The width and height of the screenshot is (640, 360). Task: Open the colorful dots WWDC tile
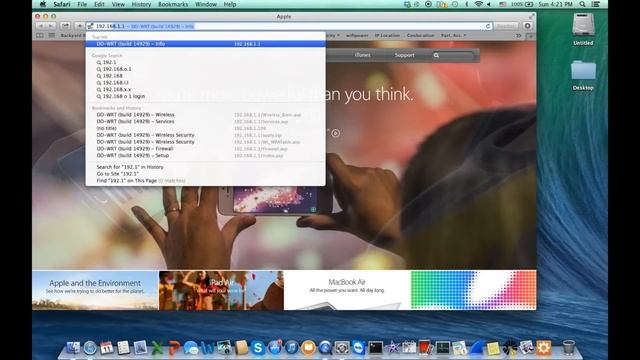pos(473,290)
